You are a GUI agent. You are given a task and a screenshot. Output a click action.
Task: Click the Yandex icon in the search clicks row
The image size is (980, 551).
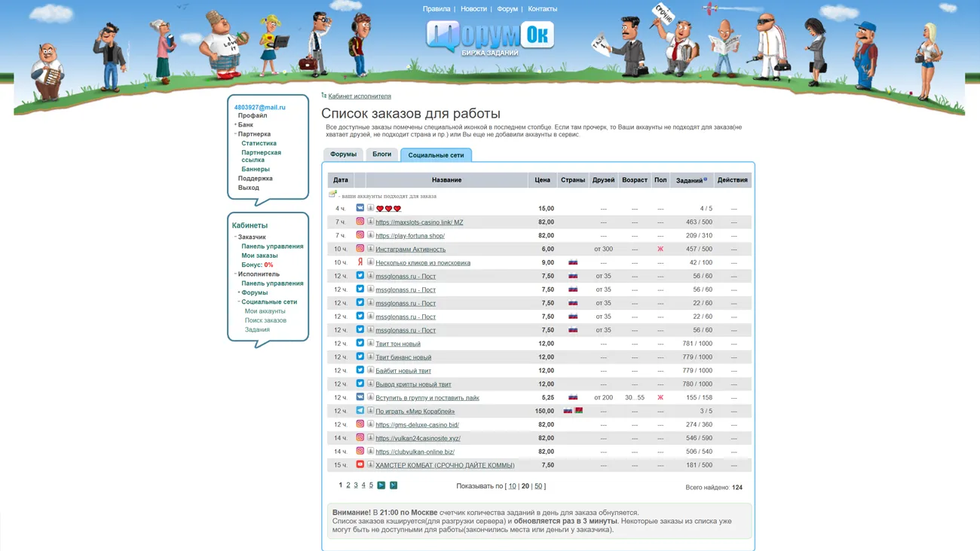[x=360, y=262]
